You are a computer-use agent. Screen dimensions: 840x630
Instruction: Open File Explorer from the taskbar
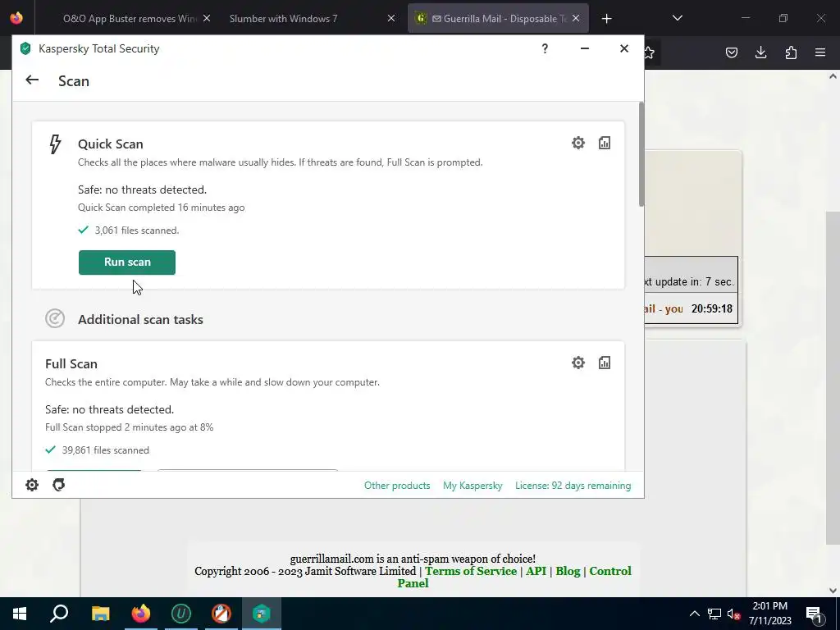[100, 614]
